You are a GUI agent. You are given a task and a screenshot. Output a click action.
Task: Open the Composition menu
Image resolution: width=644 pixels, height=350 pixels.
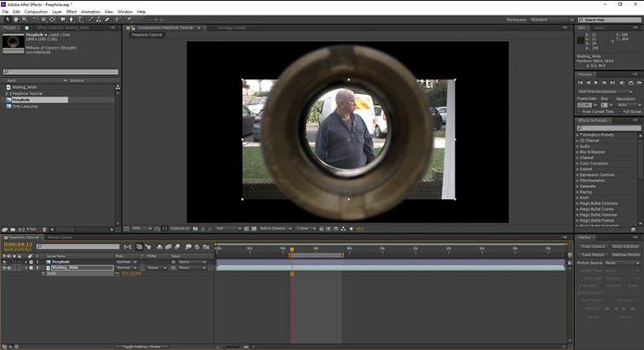click(36, 11)
